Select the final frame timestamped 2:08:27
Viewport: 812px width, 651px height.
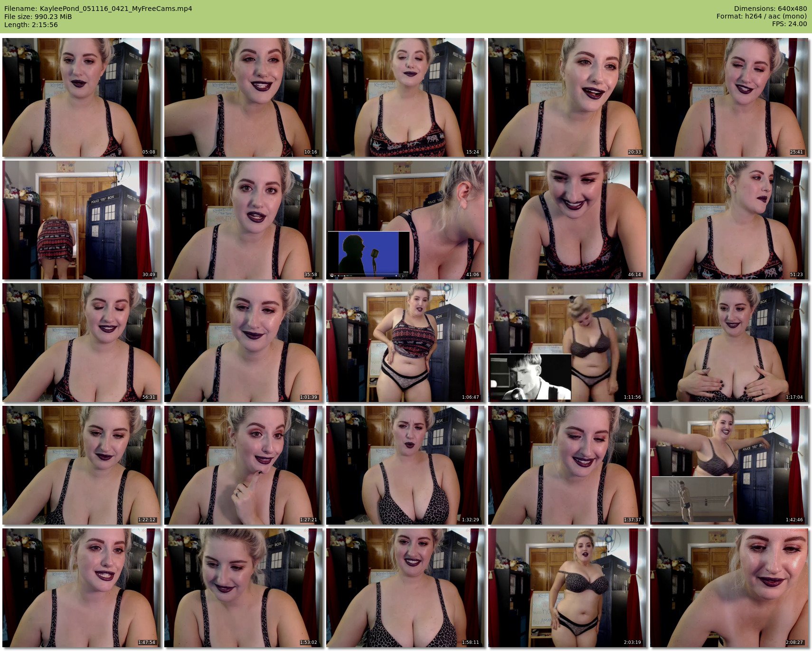tap(729, 588)
